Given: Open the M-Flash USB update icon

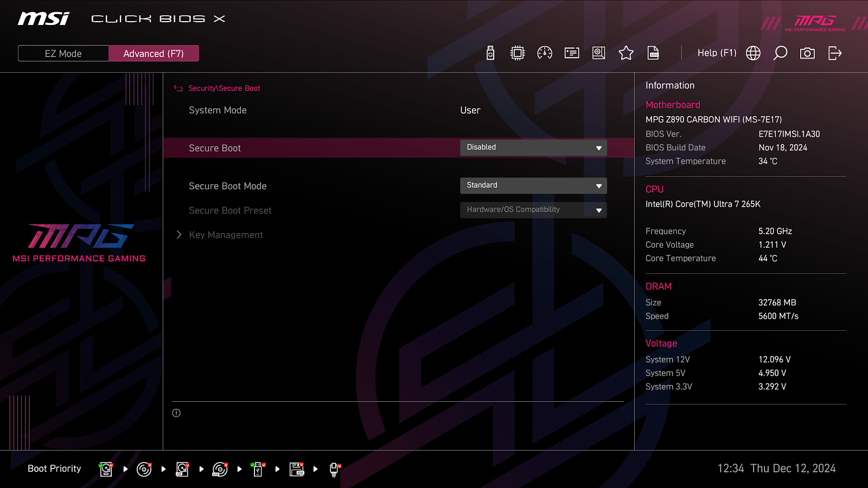Looking at the screenshot, I should [x=490, y=53].
